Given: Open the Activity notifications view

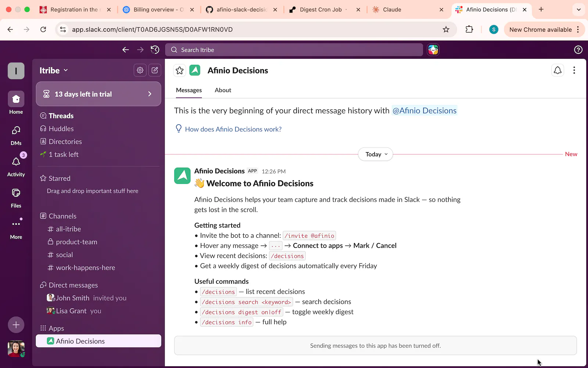Looking at the screenshot, I should click(x=16, y=166).
